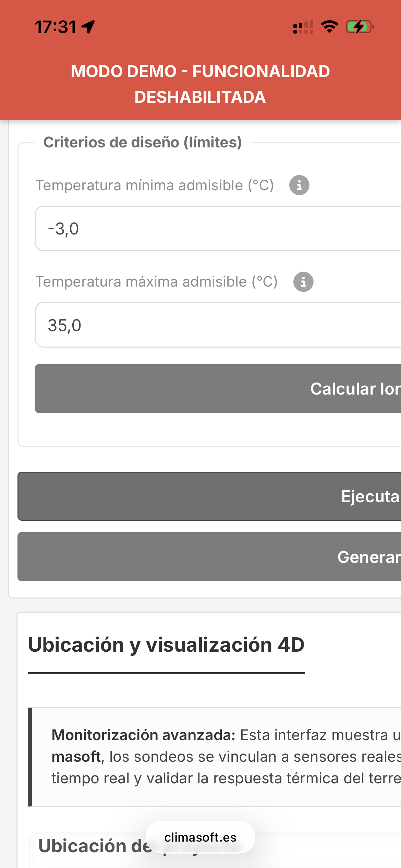Image resolution: width=401 pixels, height=868 pixels.
Task: Tap the partially hidden Ubicación de heading
Action: click(x=93, y=846)
